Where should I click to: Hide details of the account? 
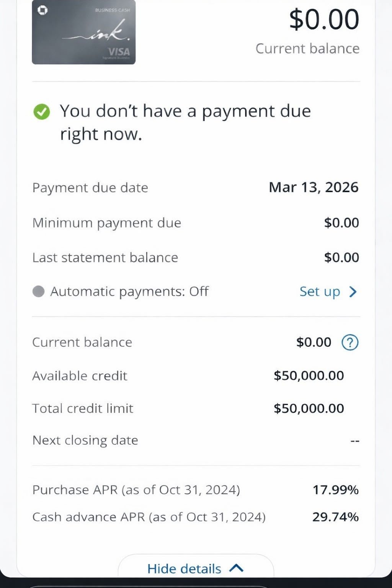(196, 568)
